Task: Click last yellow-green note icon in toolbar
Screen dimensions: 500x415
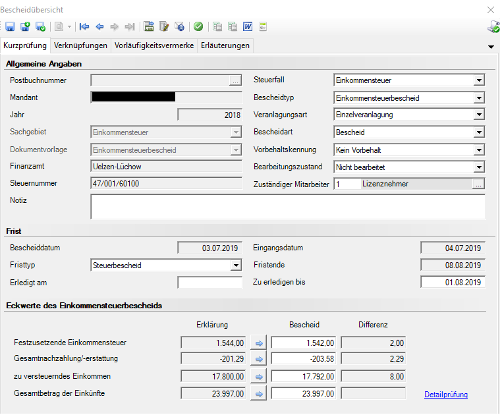Action: (263, 27)
